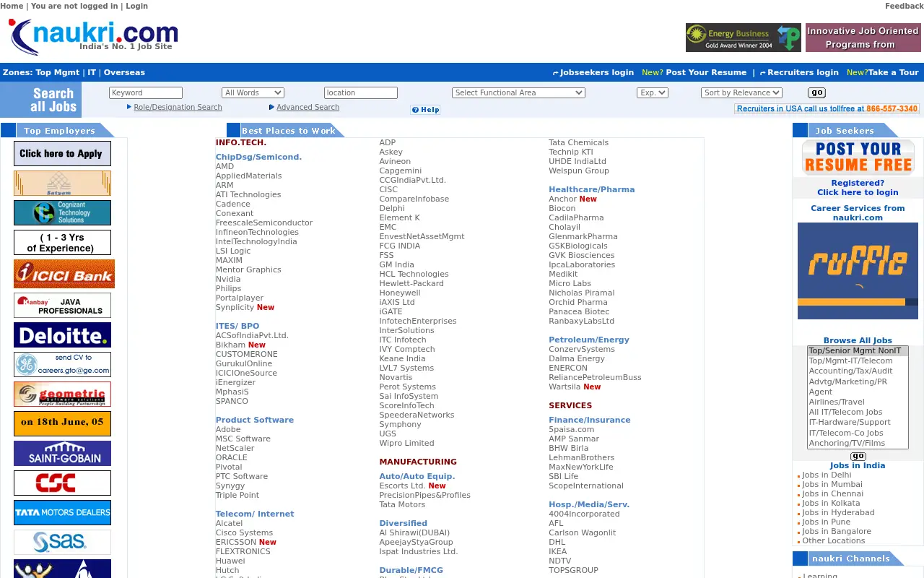
Task: Open the GE careers logo
Action: pos(62,365)
